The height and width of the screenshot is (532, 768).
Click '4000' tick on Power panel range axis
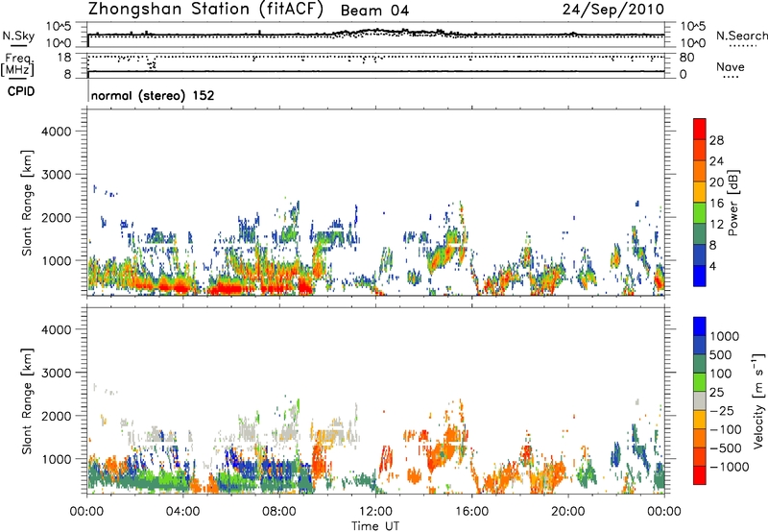click(x=56, y=132)
